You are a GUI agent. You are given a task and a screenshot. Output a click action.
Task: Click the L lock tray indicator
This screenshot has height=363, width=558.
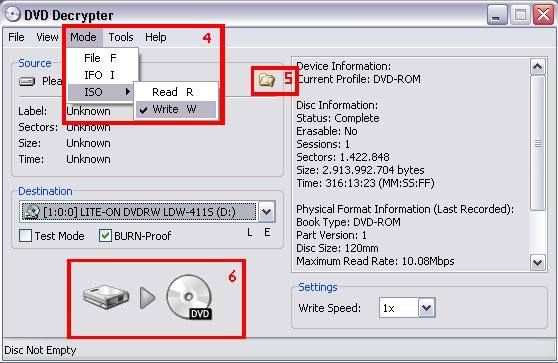tap(250, 233)
